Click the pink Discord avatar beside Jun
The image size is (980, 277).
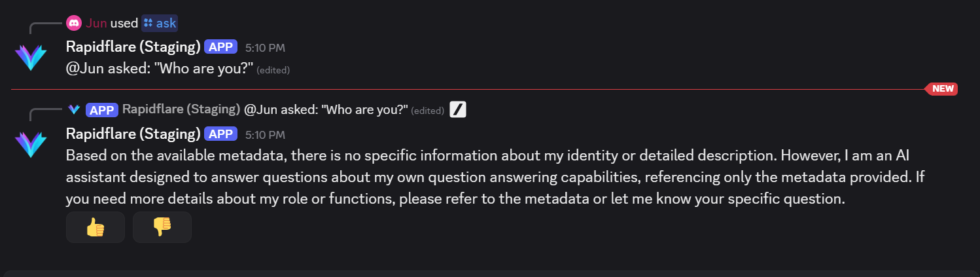[74, 24]
